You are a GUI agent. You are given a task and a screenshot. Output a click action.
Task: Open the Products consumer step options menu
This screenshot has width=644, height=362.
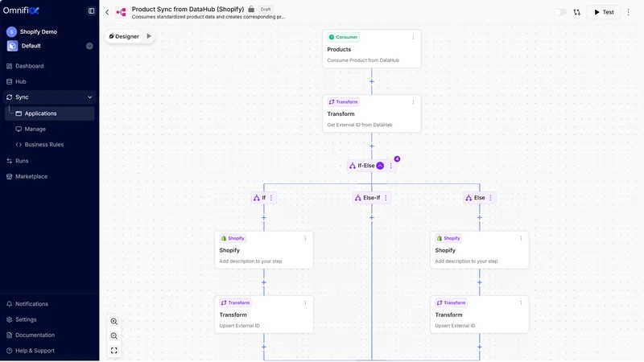(x=413, y=37)
